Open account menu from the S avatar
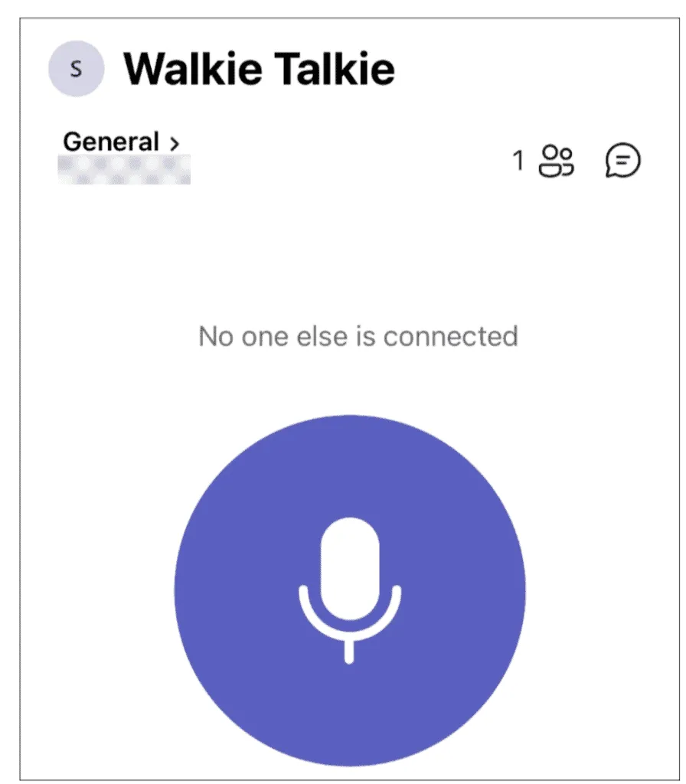This screenshot has width=686, height=784. pyautogui.click(x=75, y=68)
